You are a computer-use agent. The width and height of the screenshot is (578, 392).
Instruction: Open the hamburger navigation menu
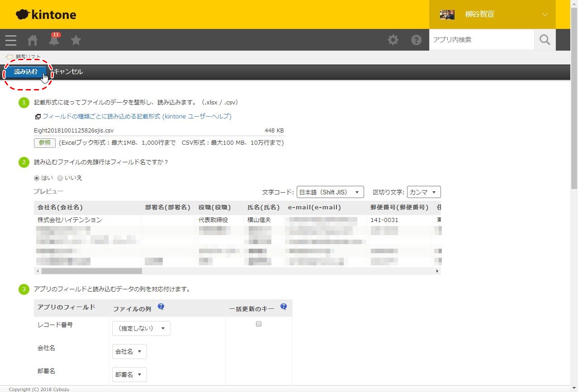click(x=11, y=40)
